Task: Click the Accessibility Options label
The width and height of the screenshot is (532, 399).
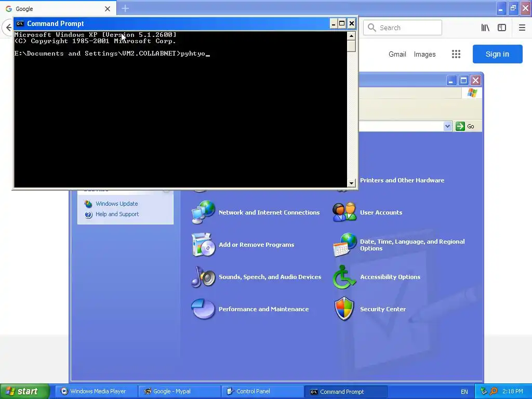Action: pos(390,277)
